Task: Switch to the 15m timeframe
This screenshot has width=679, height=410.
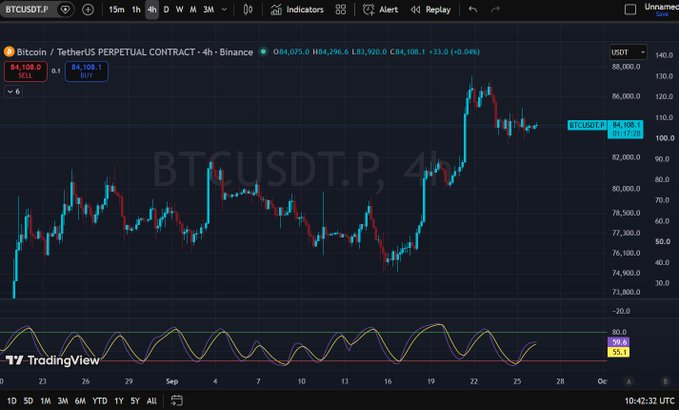Action: [116, 10]
